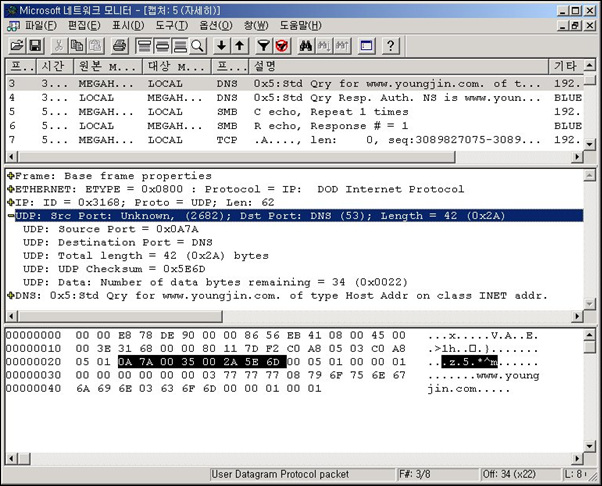Click hex row at offset 00000040
This screenshot has height=486, width=602.
(x=258, y=388)
